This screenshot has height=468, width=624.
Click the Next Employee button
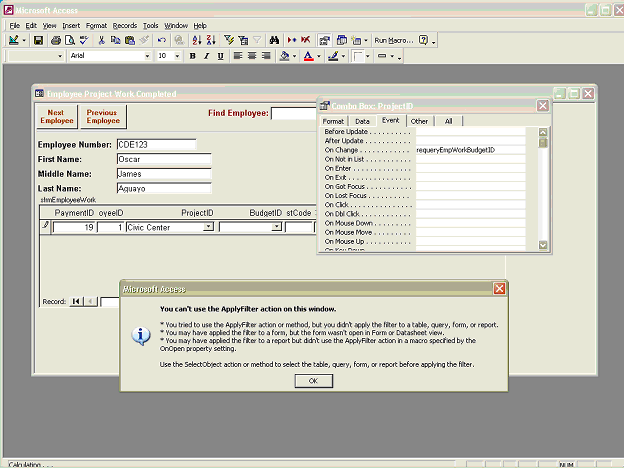[57, 117]
